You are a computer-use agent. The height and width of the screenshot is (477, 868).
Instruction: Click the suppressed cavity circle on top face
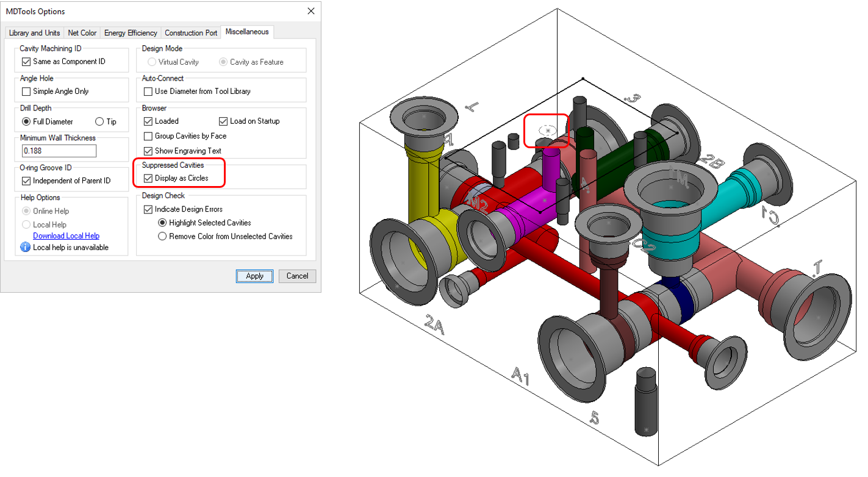[x=548, y=131]
